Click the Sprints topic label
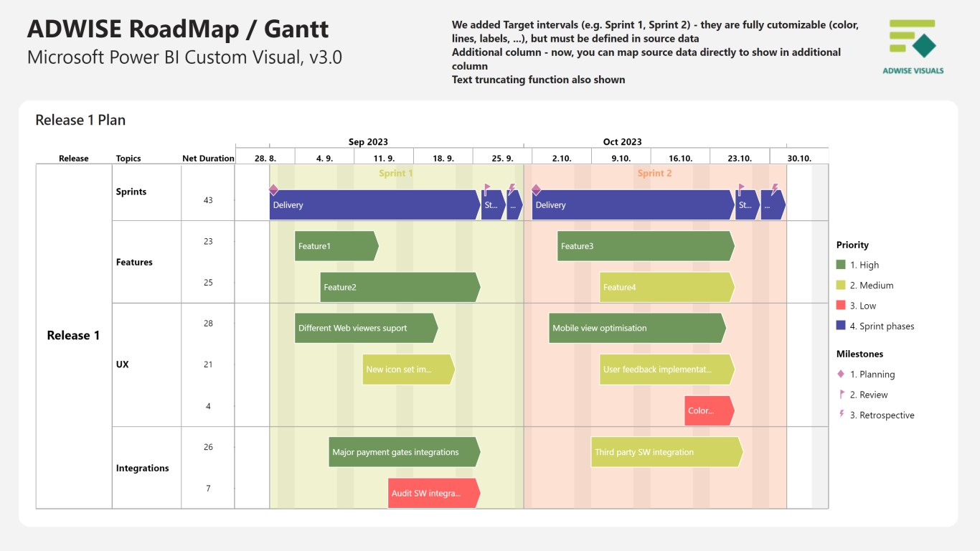 (x=131, y=192)
